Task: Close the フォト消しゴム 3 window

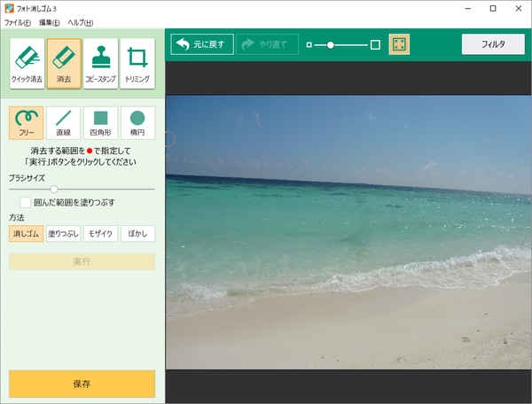Action: [519, 9]
